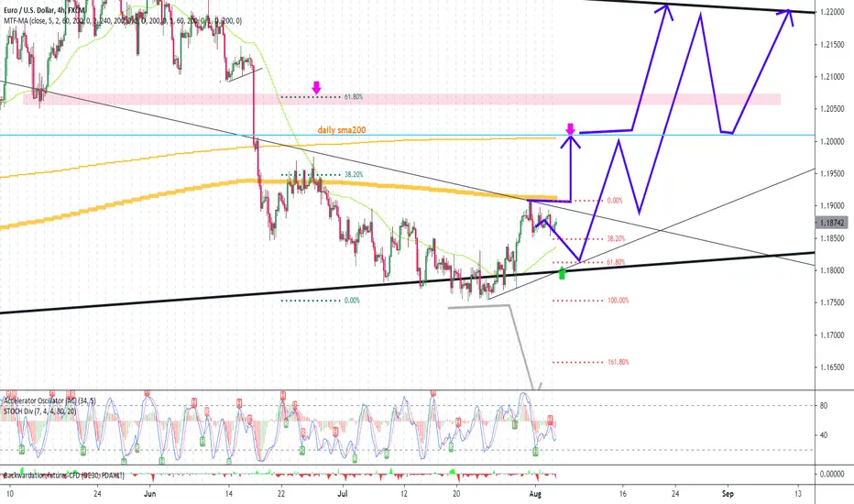Image resolution: width=854 pixels, height=504 pixels.
Task: Select the STOCH Div indicator label
Action: pos(39,411)
